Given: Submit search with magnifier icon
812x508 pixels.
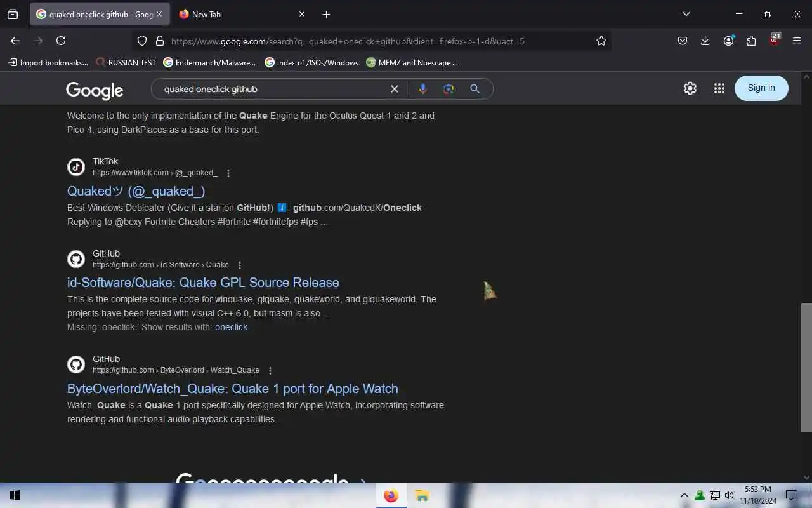Looking at the screenshot, I should tap(475, 89).
